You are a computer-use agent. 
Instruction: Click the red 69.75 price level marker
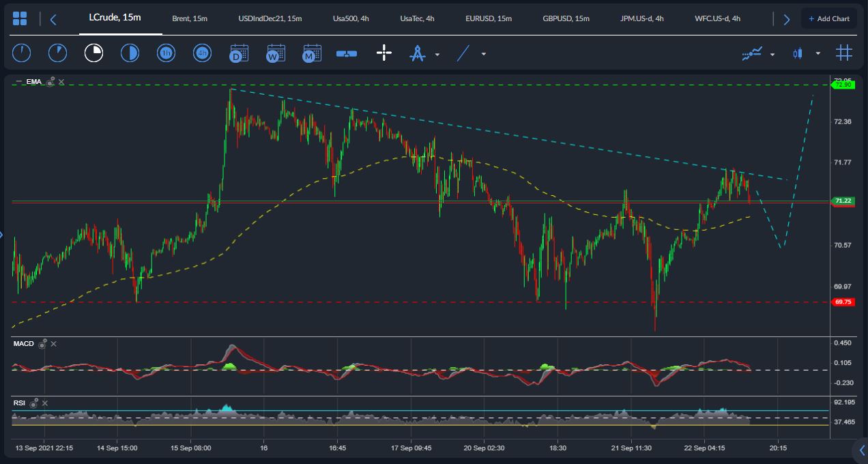pos(843,302)
